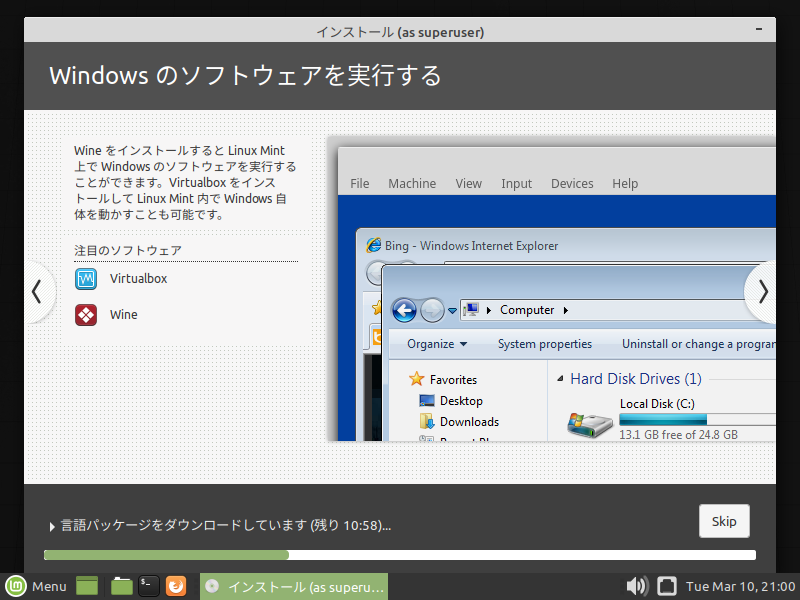Go to previous slide with left arrow
The width and height of the screenshot is (800, 600).
tap(37, 292)
